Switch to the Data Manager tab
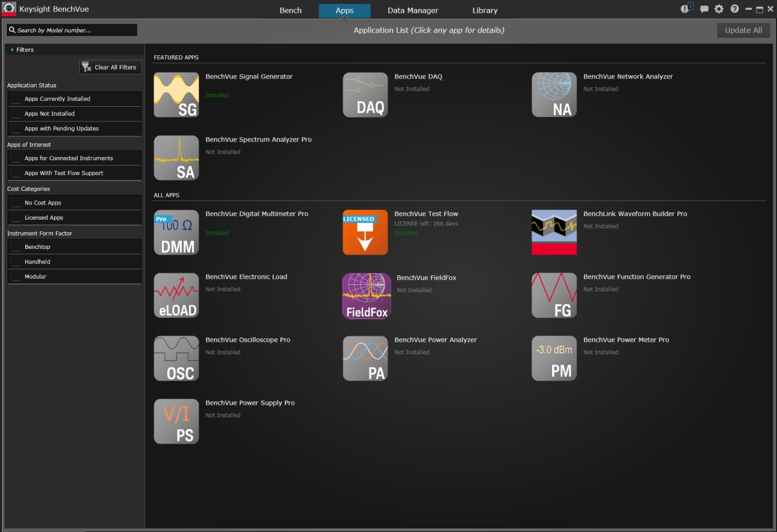Image resolution: width=777 pixels, height=532 pixels. coord(413,11)
